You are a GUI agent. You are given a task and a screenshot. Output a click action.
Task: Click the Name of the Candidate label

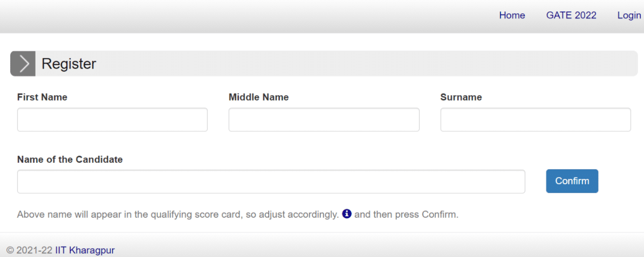pyautogui.click(x=70, y=159)
